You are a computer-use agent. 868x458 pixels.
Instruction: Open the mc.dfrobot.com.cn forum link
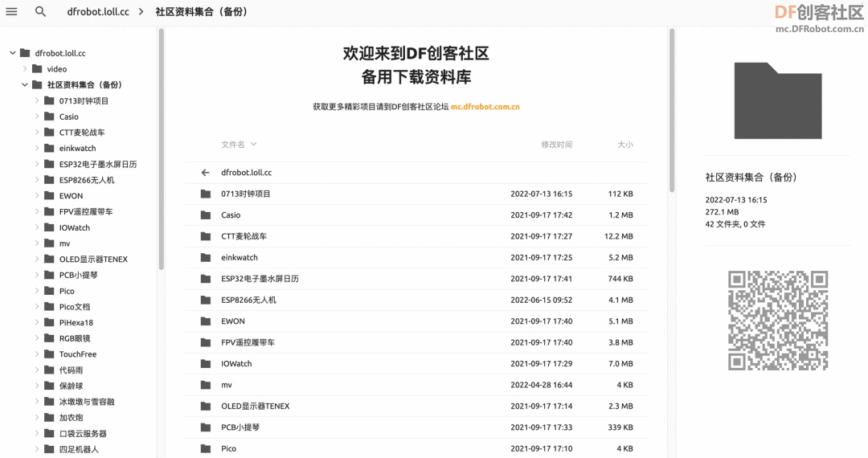pos(485,107)
